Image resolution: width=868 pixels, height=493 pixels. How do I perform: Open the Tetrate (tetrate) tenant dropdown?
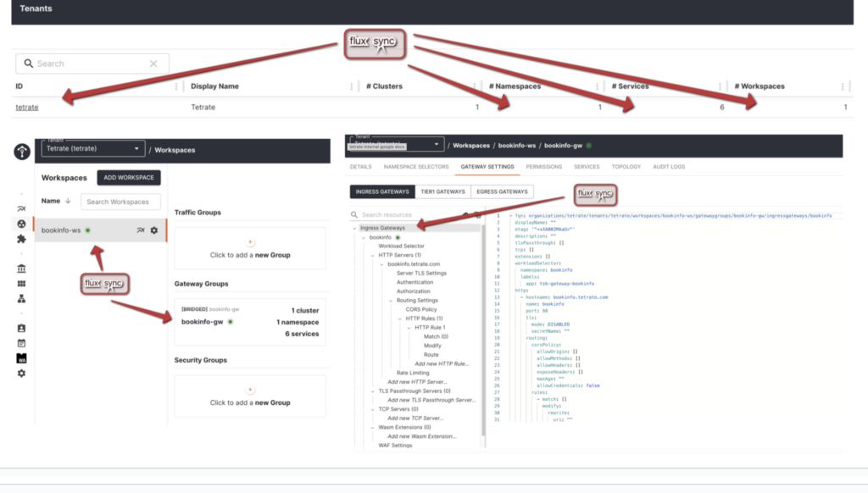(93, 149)
